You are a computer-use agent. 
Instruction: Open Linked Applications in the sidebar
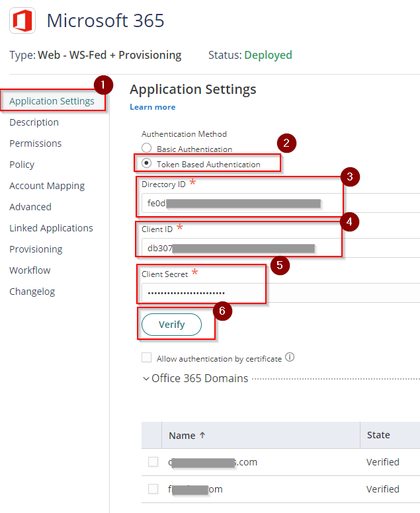pos(51,228)
